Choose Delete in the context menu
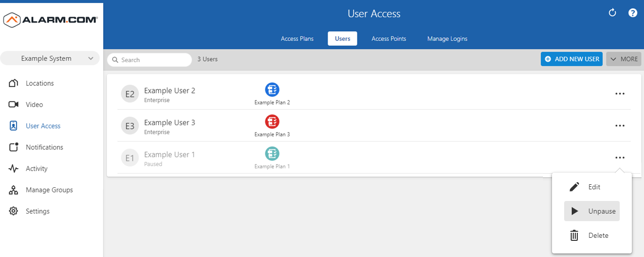Viewport: 644px width, 257px height. (592, 235)
